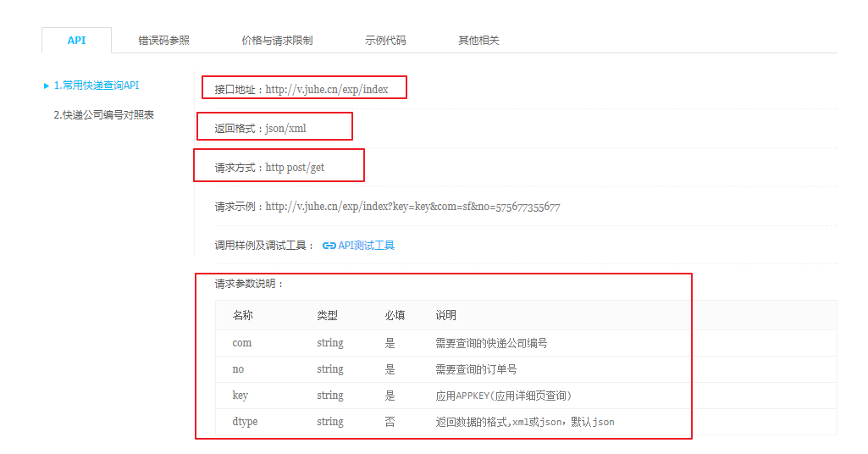This screenshot has height=454, width=868.
Task: Click the dtype parameter name cell
Action: tap(245, 422)
